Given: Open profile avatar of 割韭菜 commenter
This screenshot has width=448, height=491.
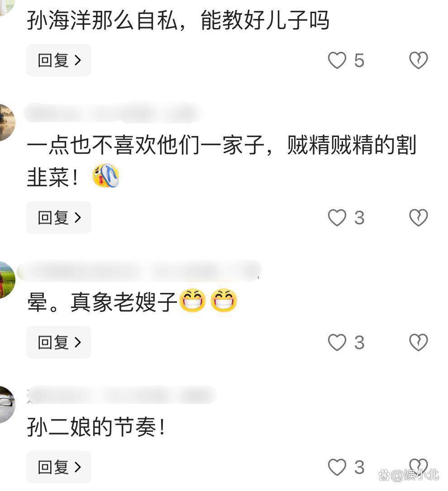Looking at the screenshot, I should point(7,123).
